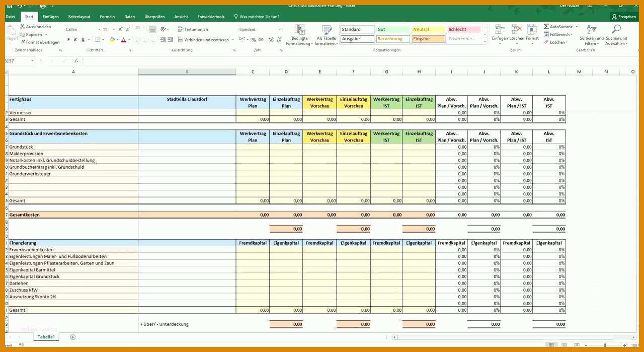Switch to the Ansicht tab
The height and width of the screenshot is (352, 644).
point(181,17)
